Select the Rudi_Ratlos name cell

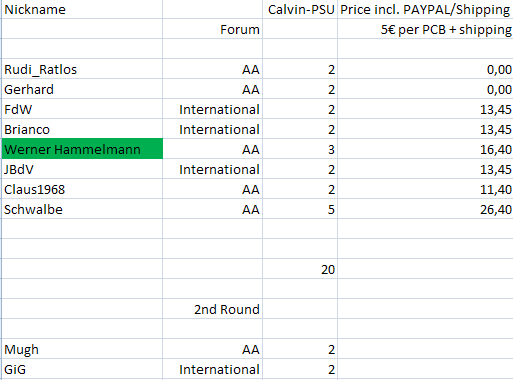82,69
